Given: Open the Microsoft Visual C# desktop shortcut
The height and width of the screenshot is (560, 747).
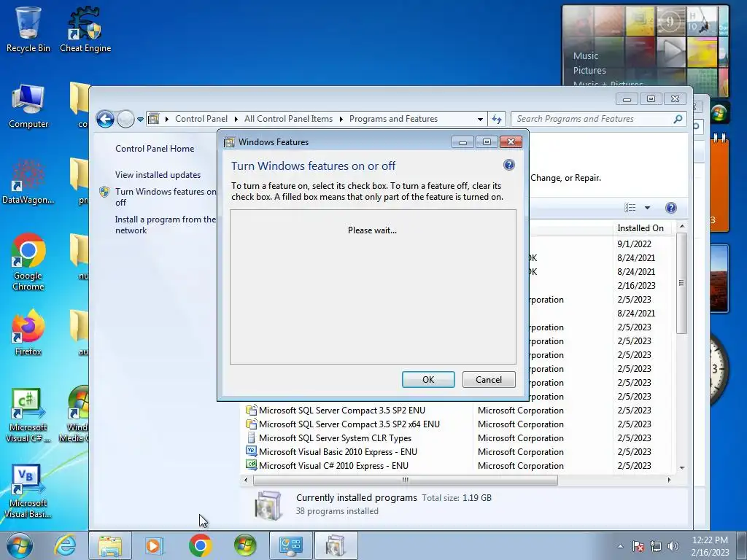Looking at the screenshot, I should tap(28, 415).
